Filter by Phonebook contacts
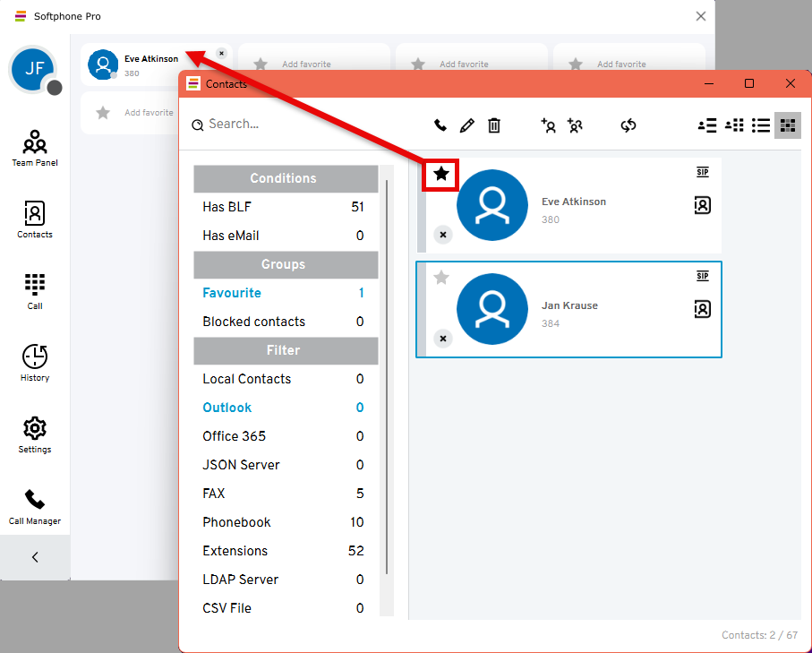Screen dimensions: 812x653 tap(236, 522)
